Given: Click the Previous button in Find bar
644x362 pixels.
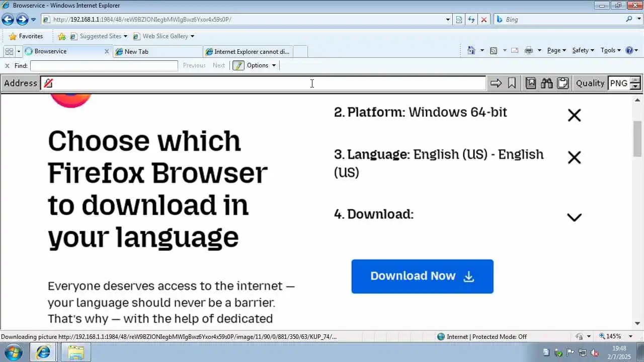Looking at the screenshot, I should (x=194, y=65).
